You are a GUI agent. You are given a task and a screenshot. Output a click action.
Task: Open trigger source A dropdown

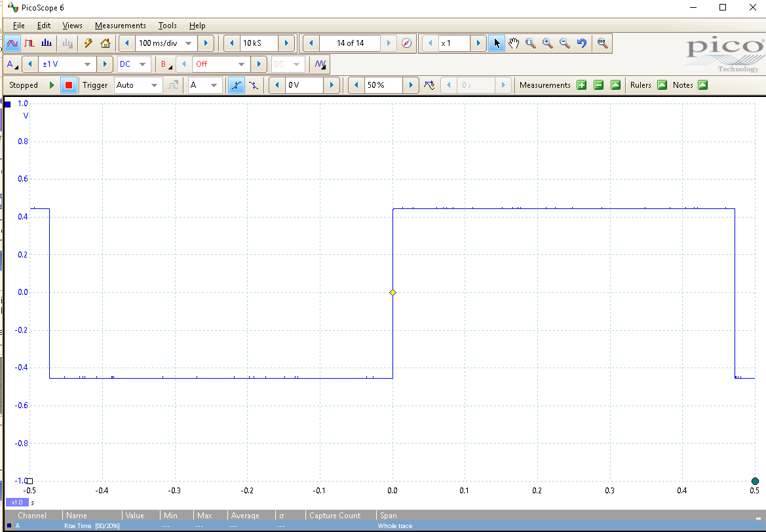(214, 85)
